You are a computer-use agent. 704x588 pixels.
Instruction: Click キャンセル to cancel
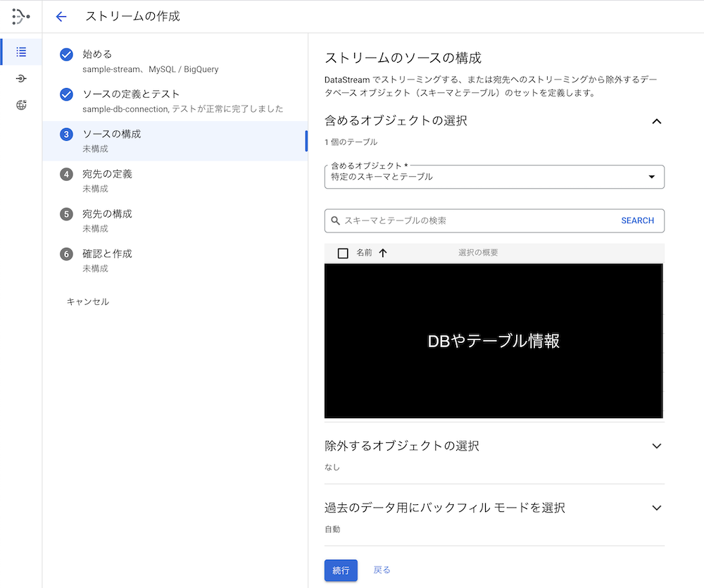click(88, 302)
